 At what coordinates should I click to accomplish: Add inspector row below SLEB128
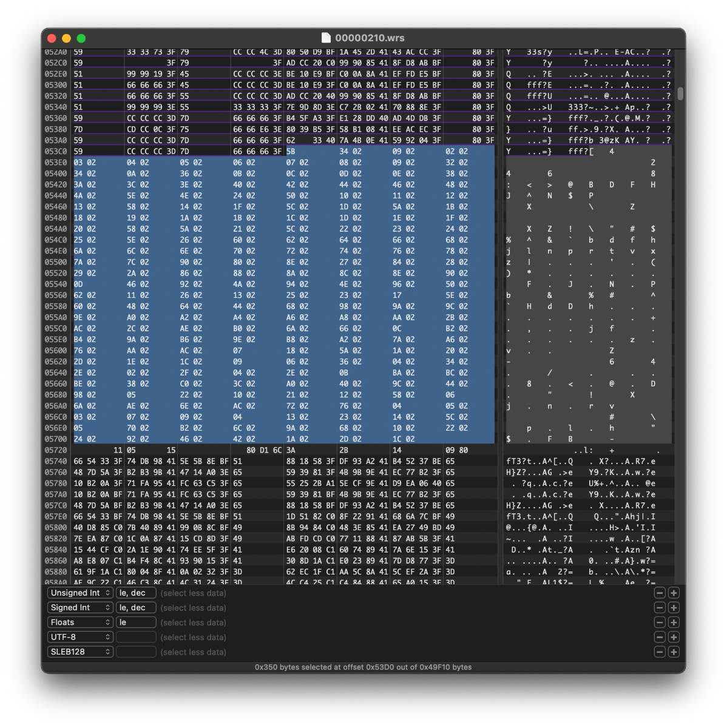click(x=674, y=652)
